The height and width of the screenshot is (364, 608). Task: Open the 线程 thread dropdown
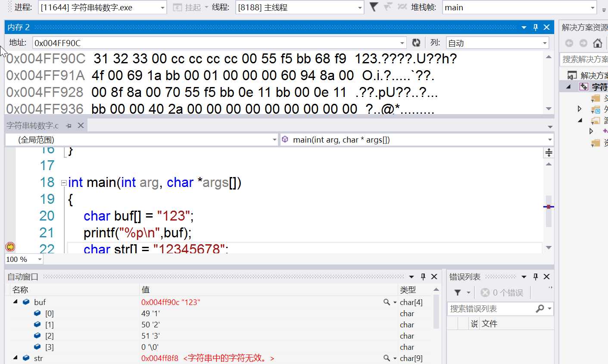[x=360, y=8]
